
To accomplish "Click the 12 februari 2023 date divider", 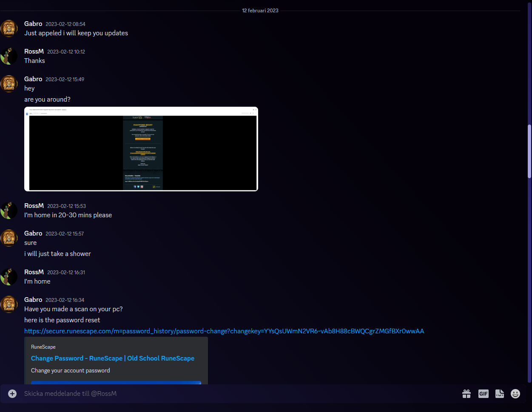I will 260,10.
